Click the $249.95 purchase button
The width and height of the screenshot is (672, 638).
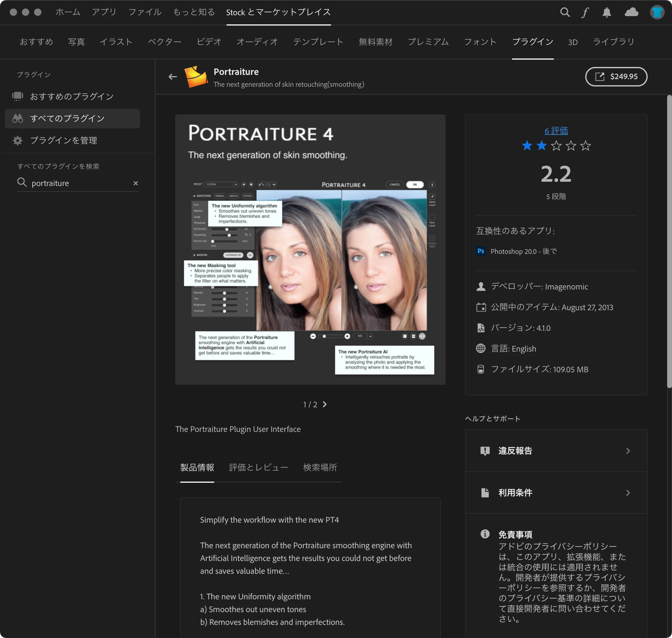pyautogui.click(x=616, y=76)
